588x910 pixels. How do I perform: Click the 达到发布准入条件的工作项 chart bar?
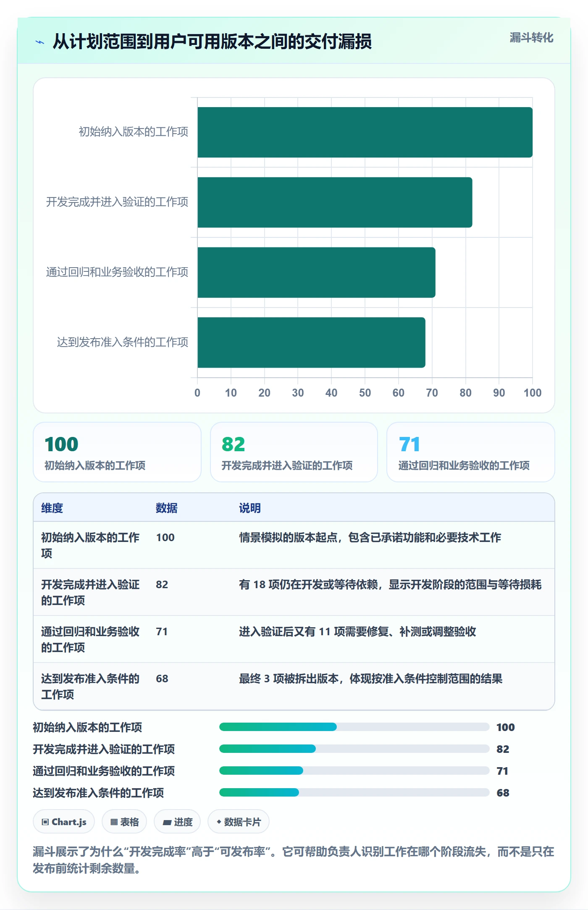pos(311,342)
